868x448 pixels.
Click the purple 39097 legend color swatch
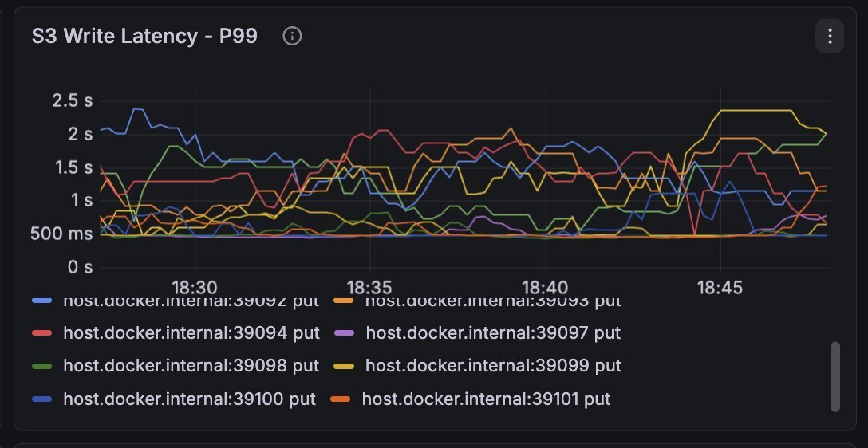click(x=345, y=333)
